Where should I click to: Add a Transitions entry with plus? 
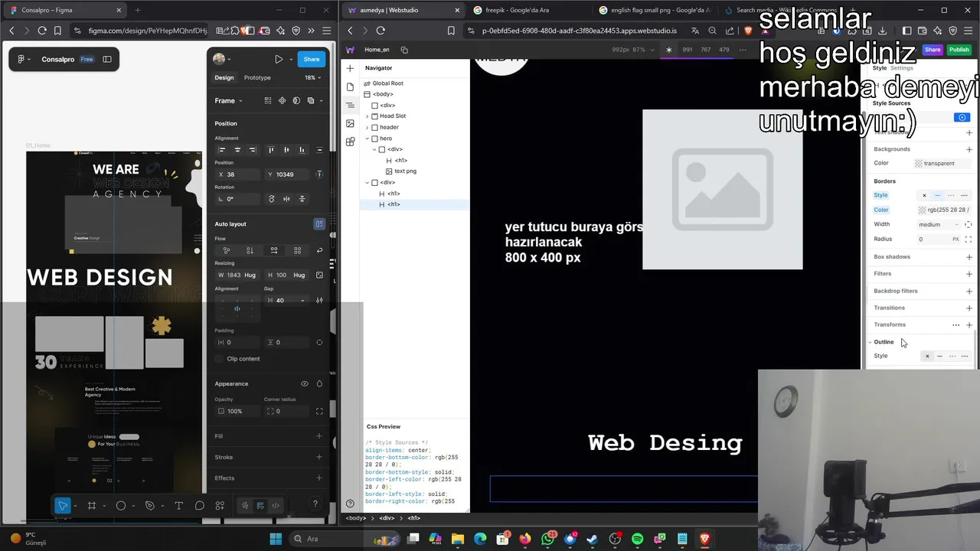point(969,308)
